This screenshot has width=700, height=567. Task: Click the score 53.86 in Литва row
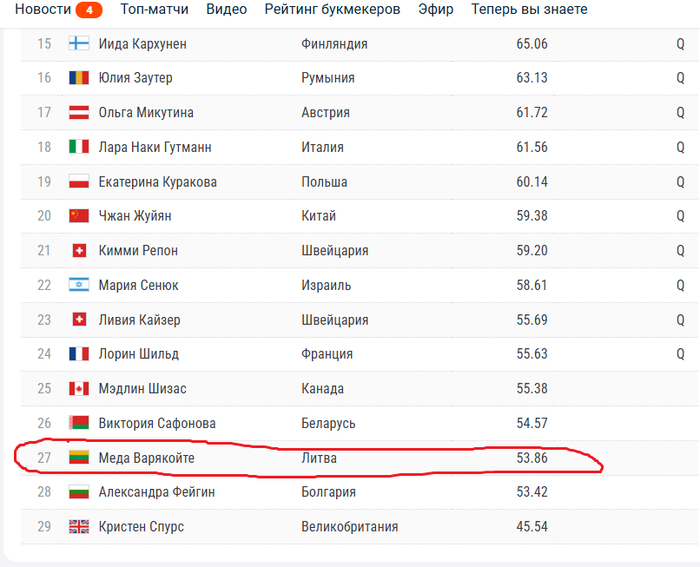(532, 457)
